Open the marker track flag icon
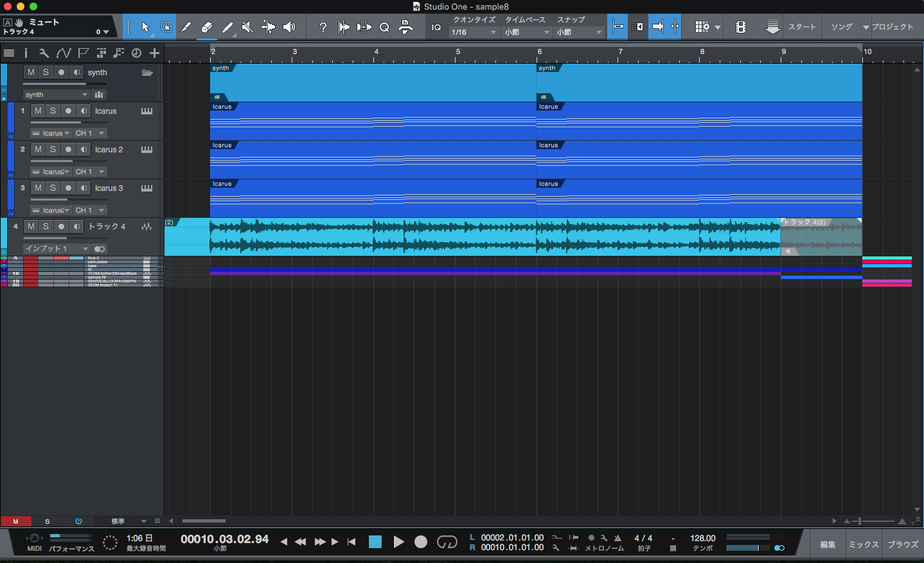 (83, 53)
